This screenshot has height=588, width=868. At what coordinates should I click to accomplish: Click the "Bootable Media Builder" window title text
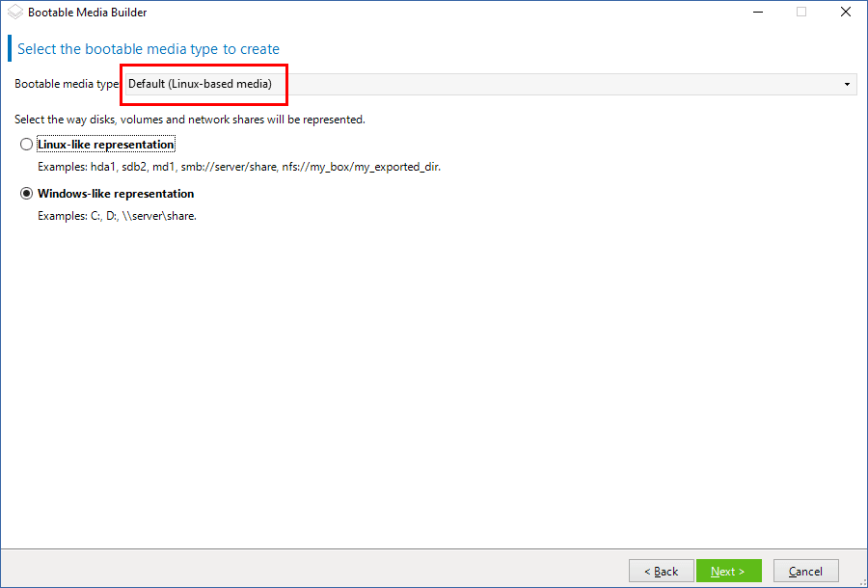pos(88,13)
